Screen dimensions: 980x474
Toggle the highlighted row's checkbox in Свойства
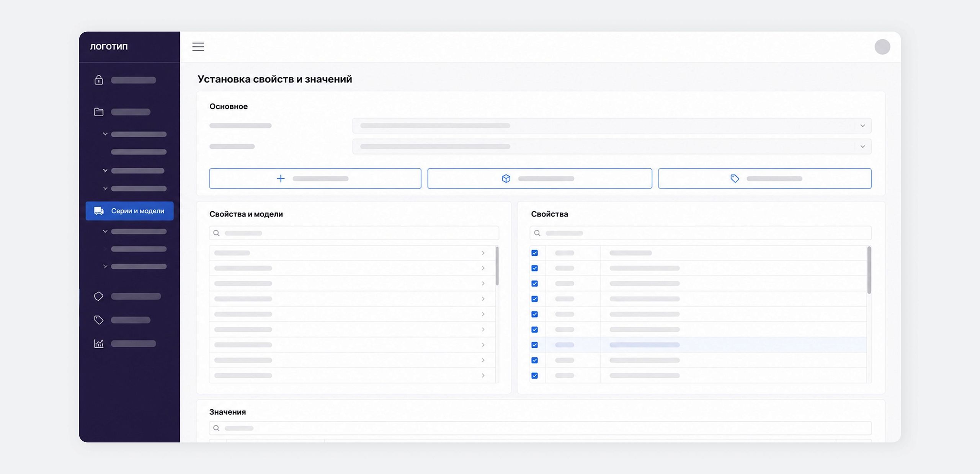535,345
